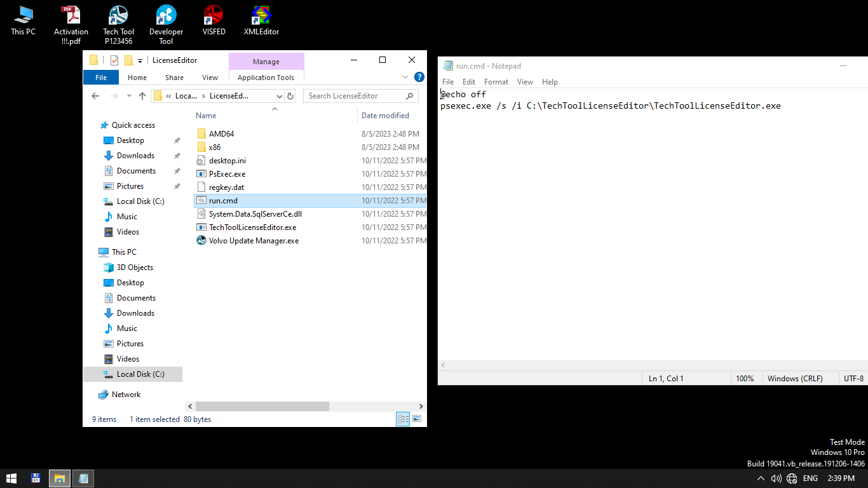Open the XMLEditor desktop shortcut
The height and width of the screenshot is (488, 868).
pos(261,18)
